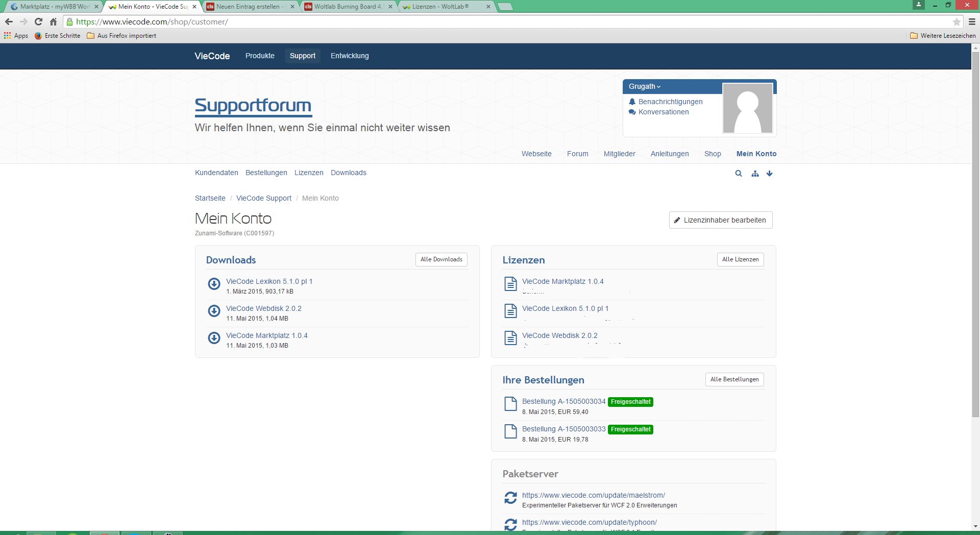Click file icon for Bestellung A-1505003034
The height and width of the screenshot is (535, 980).
[x=510, y=404]
